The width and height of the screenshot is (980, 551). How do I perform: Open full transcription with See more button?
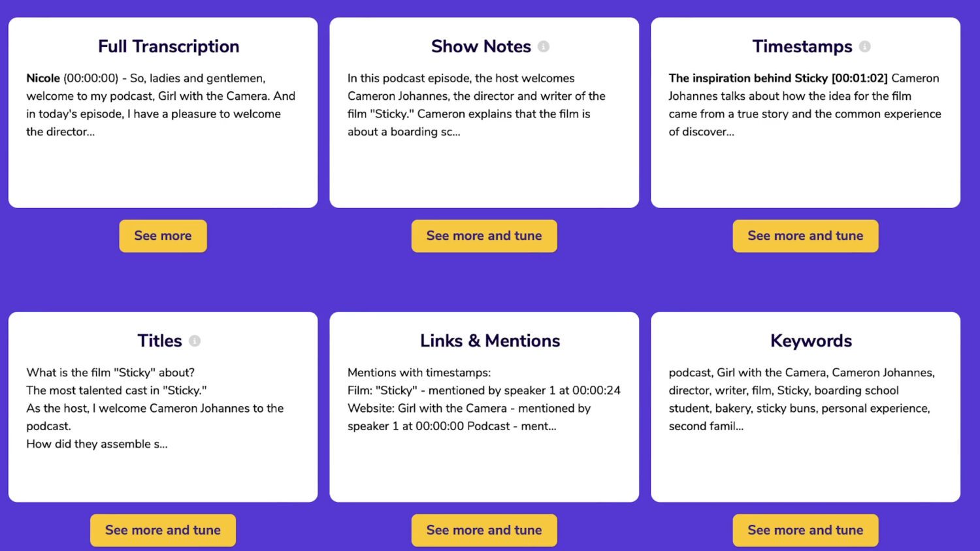click(163, 236)
